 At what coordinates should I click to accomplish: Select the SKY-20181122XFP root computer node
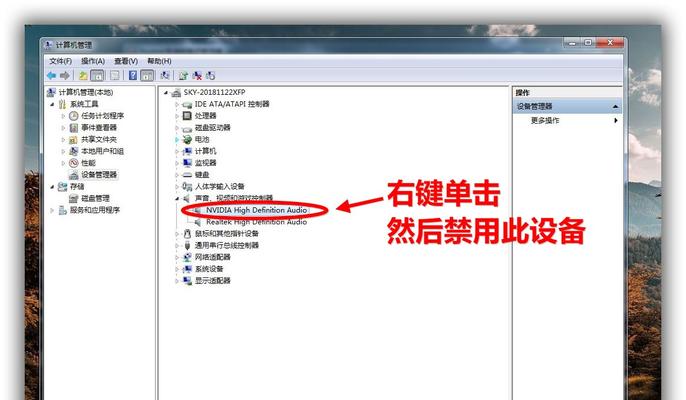214,92
